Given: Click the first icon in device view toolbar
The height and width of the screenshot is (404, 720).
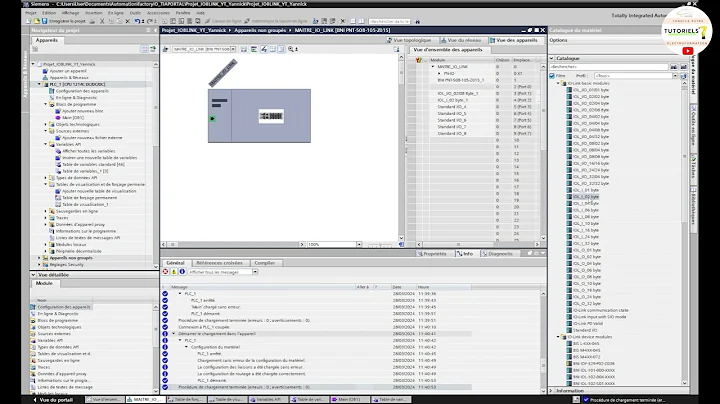Looking at the screenshot, I should pos(165,49).
